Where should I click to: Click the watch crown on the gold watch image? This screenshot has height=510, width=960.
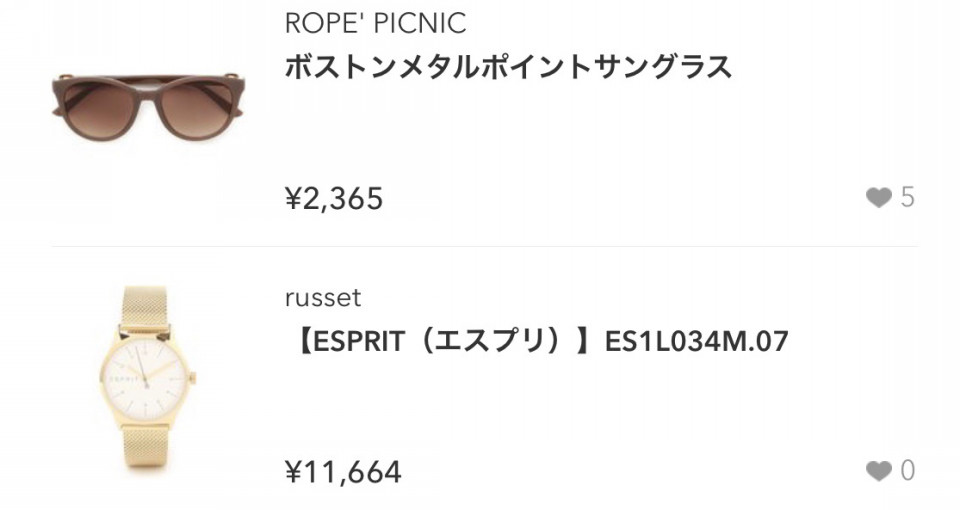[193, 378]
